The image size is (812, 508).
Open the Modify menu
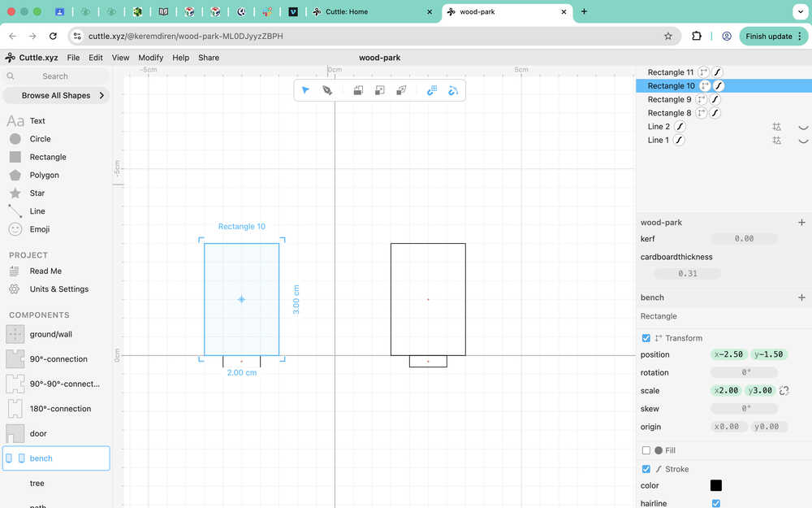click(x=151, y=58)
